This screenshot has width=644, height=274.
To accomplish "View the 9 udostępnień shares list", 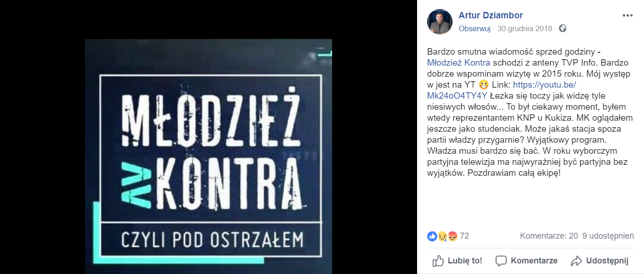I will pos(608,236).
